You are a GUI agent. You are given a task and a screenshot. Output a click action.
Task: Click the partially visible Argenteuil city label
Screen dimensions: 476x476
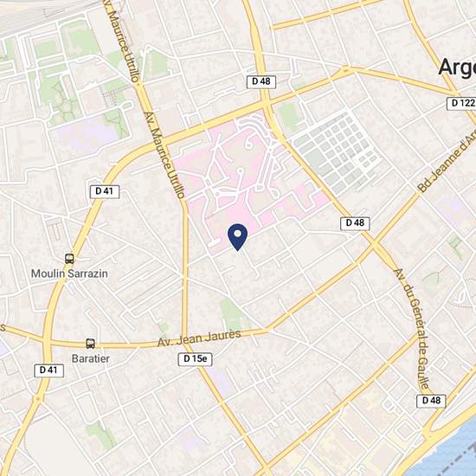click(x=457, y=68)
